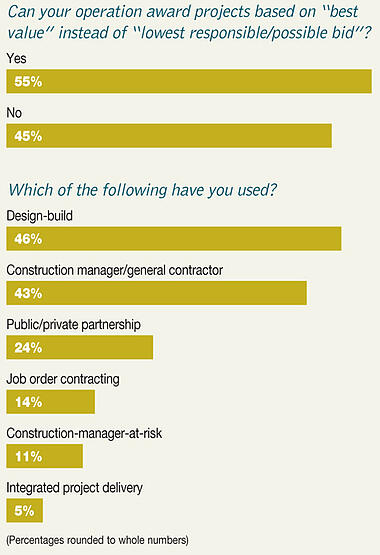Click the Design-build label
The width and height of the screenshot is (380, 555).
(x=40, y=216)
